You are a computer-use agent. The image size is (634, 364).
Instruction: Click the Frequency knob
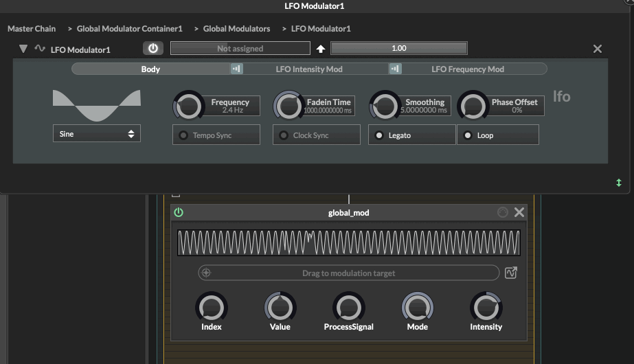click(x=189, y=106)
